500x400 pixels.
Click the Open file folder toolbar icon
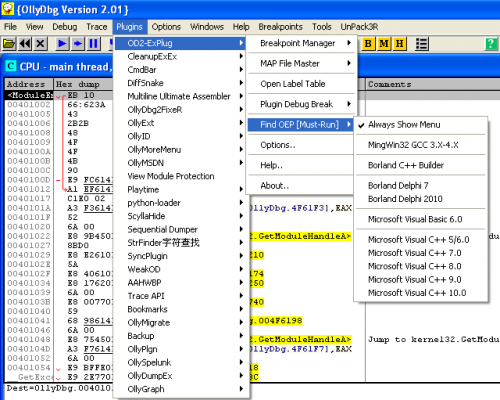9,44
